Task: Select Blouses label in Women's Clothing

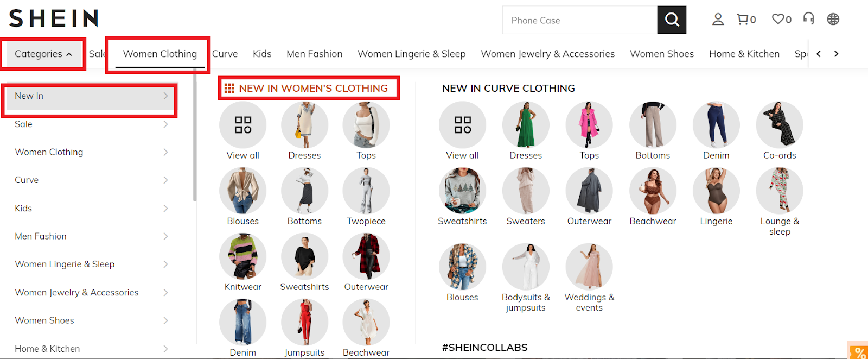Action: click(242, 221)
